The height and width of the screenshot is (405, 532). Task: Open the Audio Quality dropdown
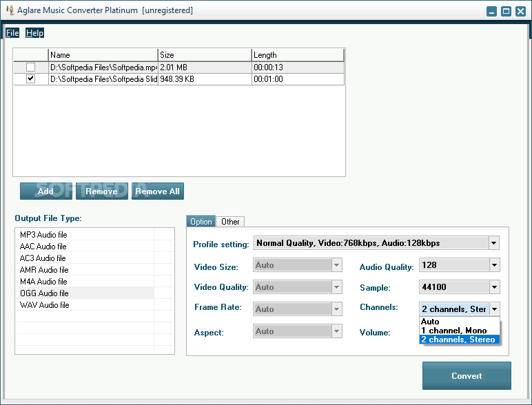494,265
